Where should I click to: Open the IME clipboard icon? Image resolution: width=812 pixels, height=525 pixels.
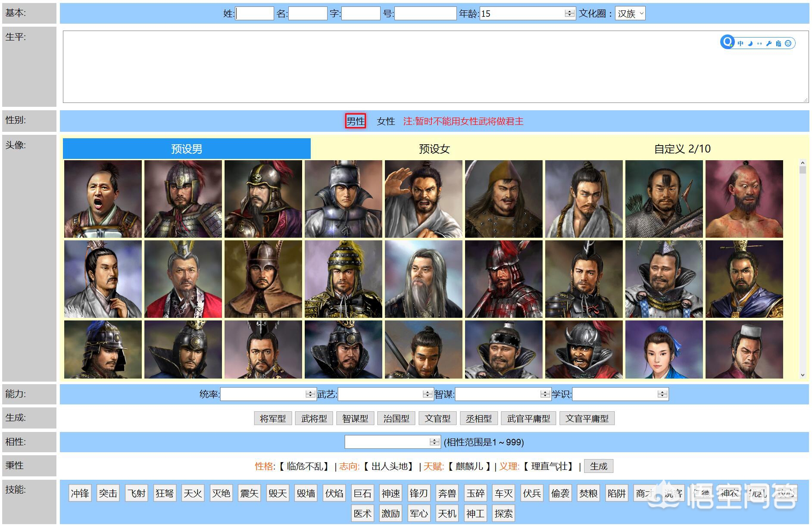778,43
